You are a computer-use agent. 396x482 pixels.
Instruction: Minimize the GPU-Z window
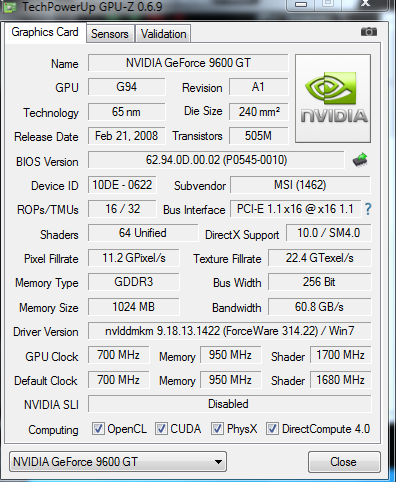click(x=301, y=5)
